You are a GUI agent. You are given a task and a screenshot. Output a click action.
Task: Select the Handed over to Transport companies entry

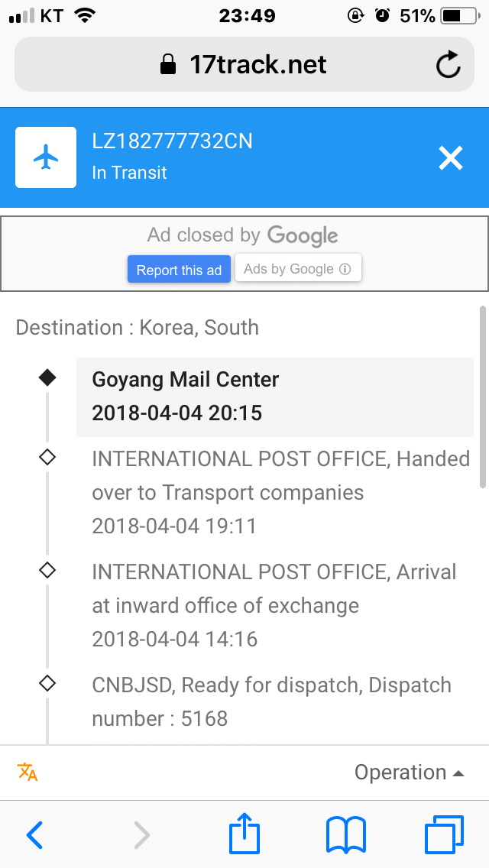(280, 492)
